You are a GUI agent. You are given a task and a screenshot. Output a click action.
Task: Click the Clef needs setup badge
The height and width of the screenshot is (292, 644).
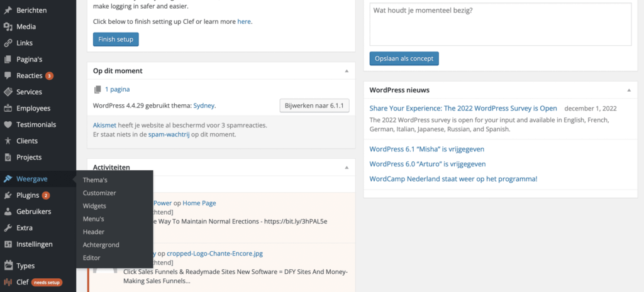point(47,282)
